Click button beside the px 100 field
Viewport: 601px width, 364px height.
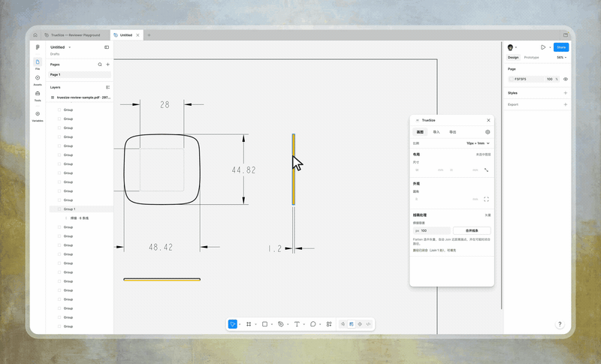tap(472, 231)
